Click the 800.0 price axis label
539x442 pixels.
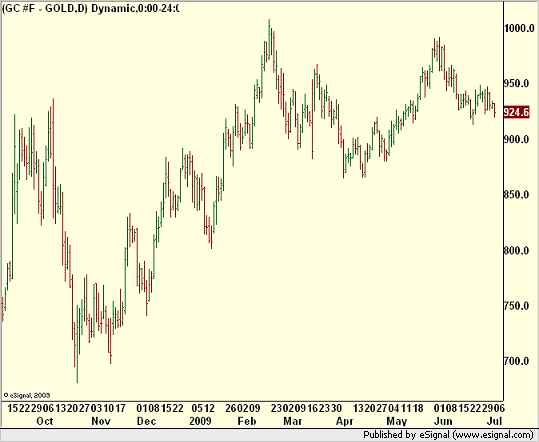point(516,250)
